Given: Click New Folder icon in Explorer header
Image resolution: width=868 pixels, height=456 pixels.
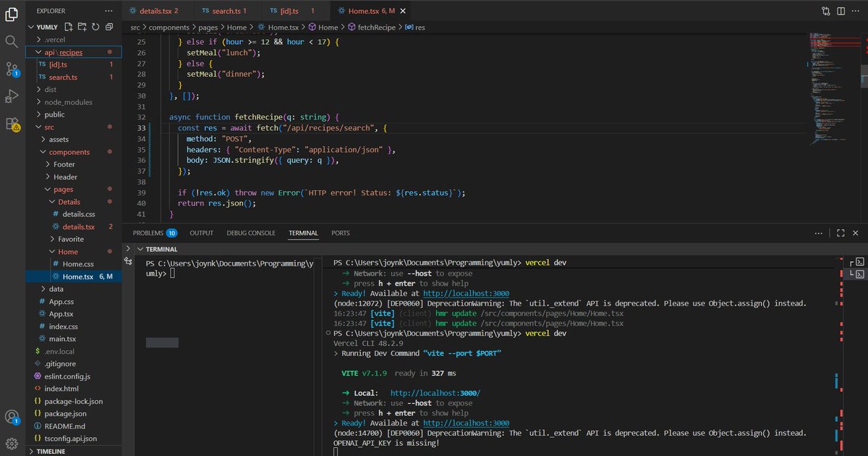Looking at the screenshot, I should pos(82,27).
